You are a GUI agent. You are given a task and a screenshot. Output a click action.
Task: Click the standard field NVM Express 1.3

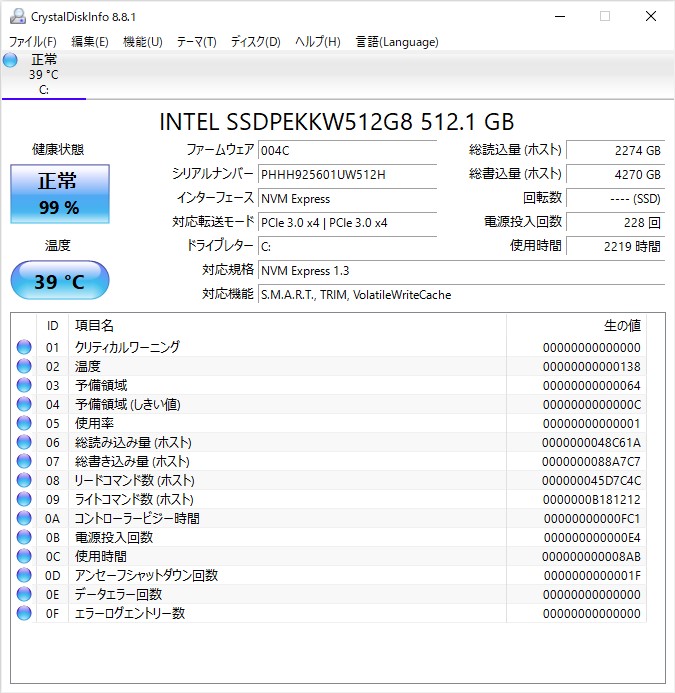(461, 270)
